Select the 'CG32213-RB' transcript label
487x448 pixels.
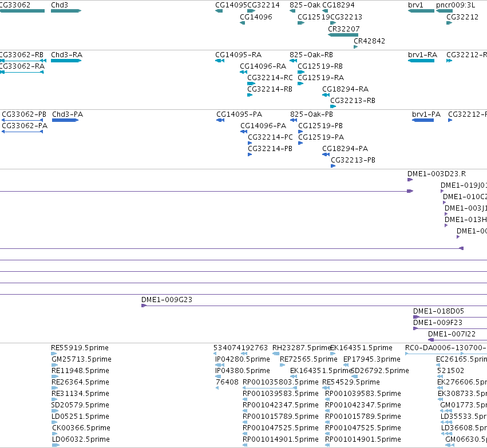(x=353, y=101)
